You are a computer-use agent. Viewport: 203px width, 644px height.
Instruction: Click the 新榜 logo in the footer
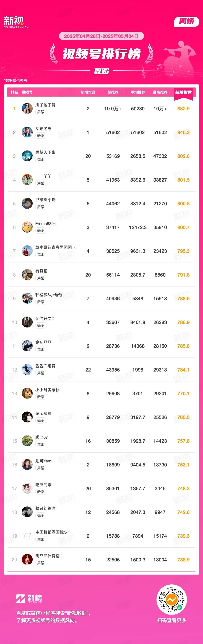29,598
